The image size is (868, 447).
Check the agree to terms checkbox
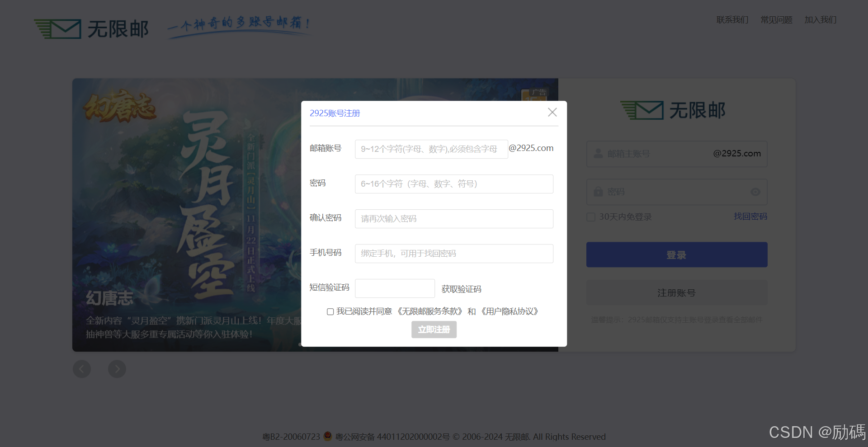tap(330, 312)
